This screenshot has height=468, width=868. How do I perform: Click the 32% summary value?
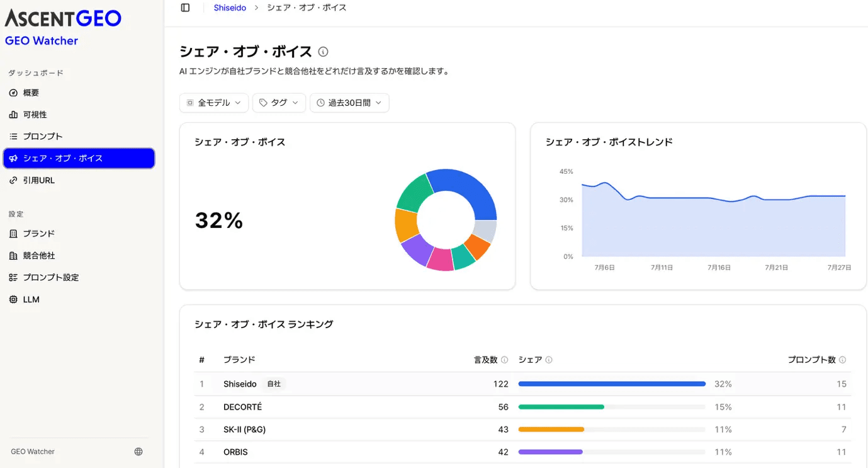tap(219, 220)
